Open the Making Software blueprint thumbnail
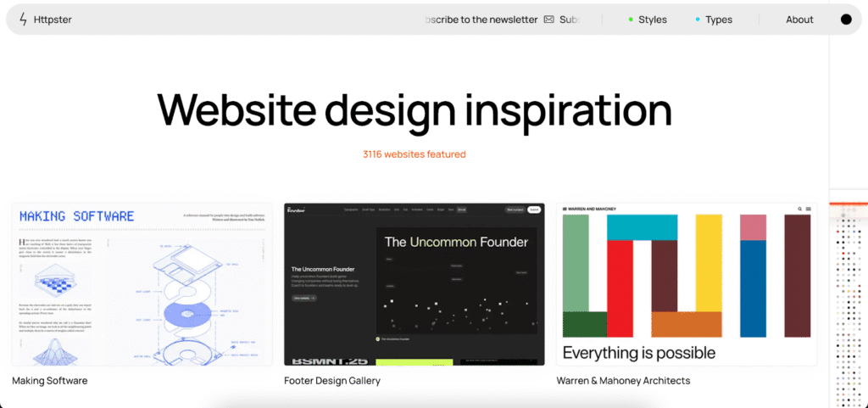Viewport: 868px width, 408px height. (x=142, y=284)
